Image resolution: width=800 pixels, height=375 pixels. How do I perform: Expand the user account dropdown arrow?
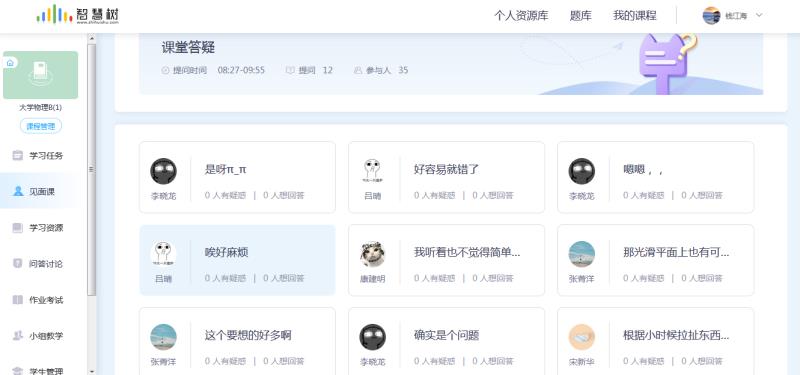point(759,15)
